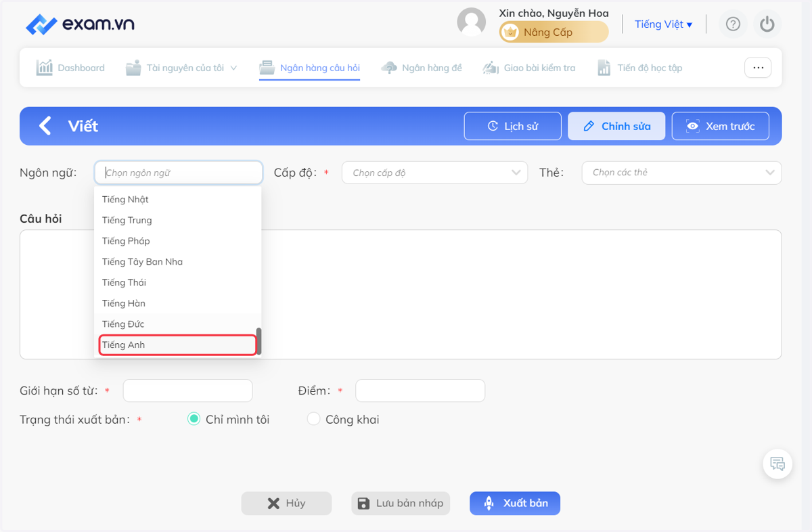Click the Hủy cancel button

tap(287, 503)
